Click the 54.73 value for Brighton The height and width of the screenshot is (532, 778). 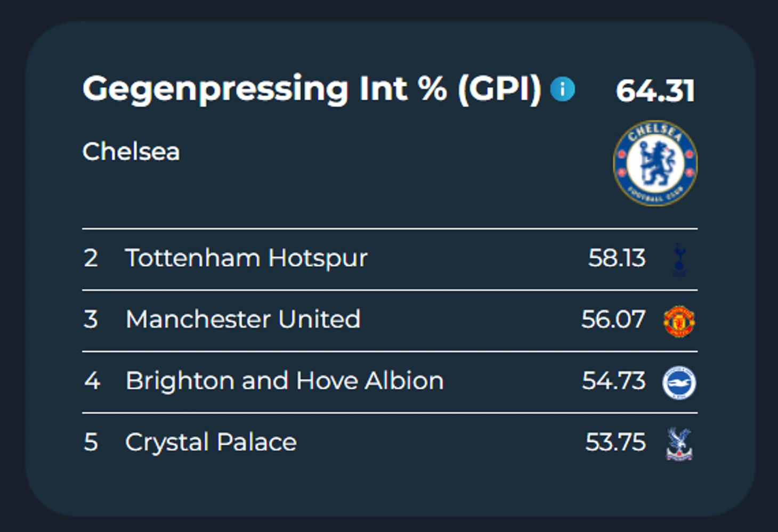[x=613, y=381]
